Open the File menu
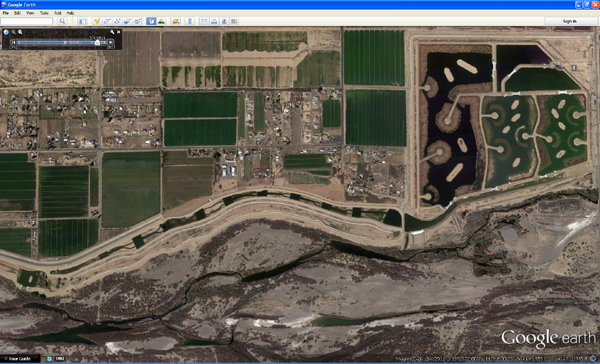This screenshot has width=600, height=364. pyautogui.click(x=6, y=13)
